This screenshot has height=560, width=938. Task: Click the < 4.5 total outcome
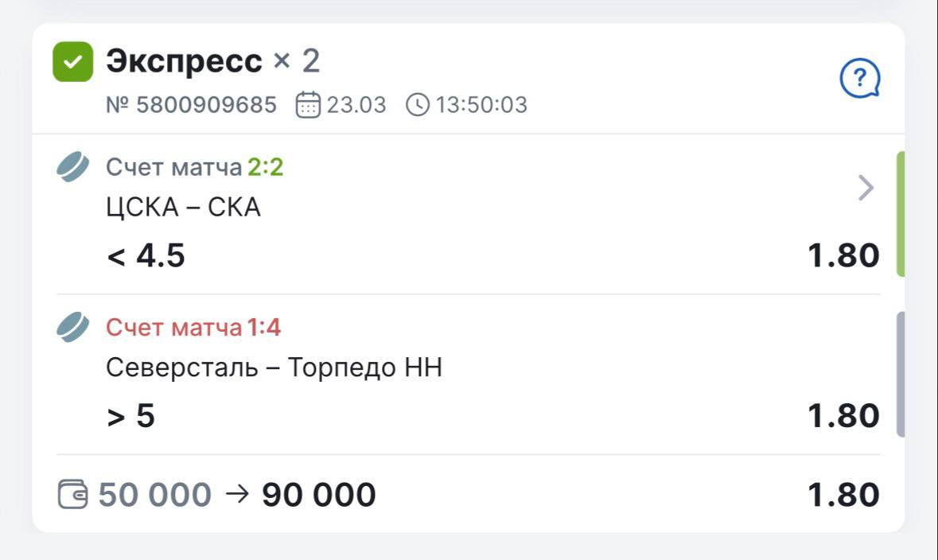146,256
